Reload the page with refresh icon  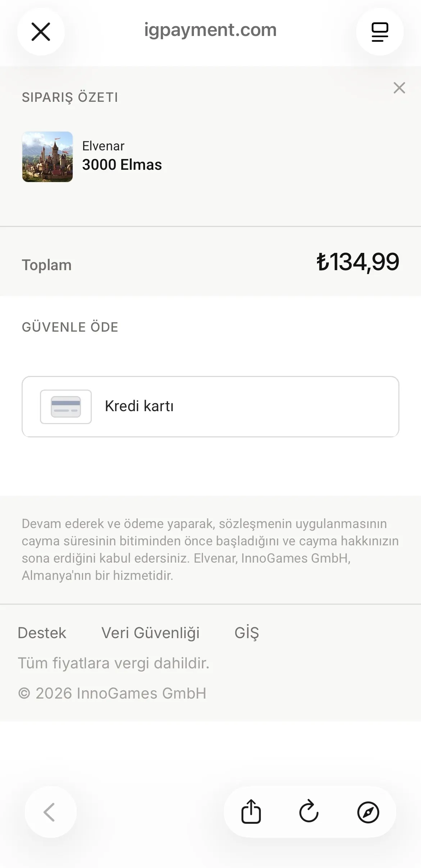coord(309,812)
